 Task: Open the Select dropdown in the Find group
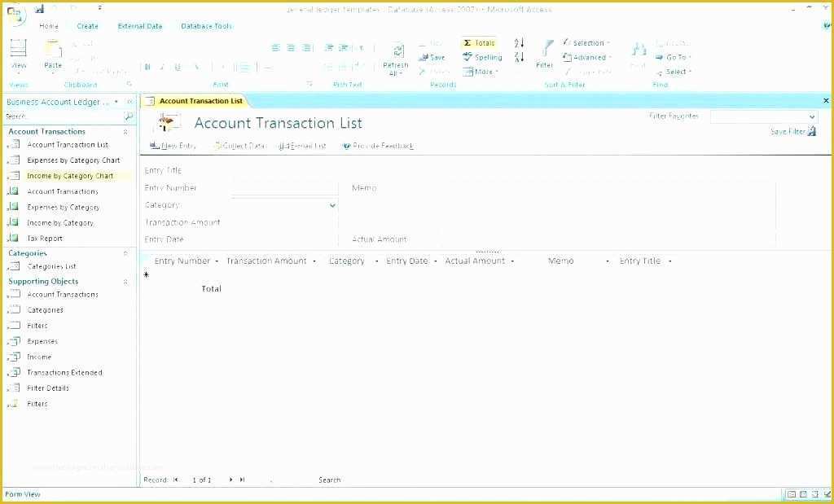pyautogui.click(x=674, y=72)
